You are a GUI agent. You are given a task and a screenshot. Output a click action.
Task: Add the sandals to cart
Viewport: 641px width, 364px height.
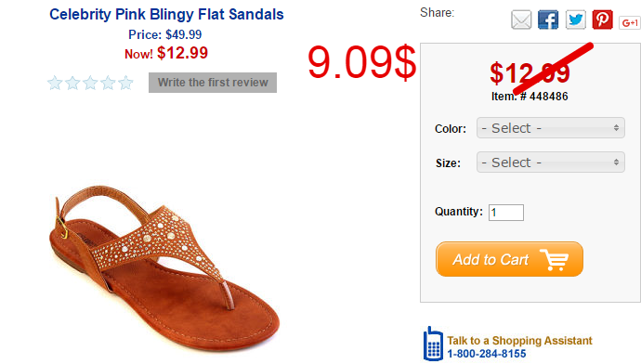pos(509,259)
